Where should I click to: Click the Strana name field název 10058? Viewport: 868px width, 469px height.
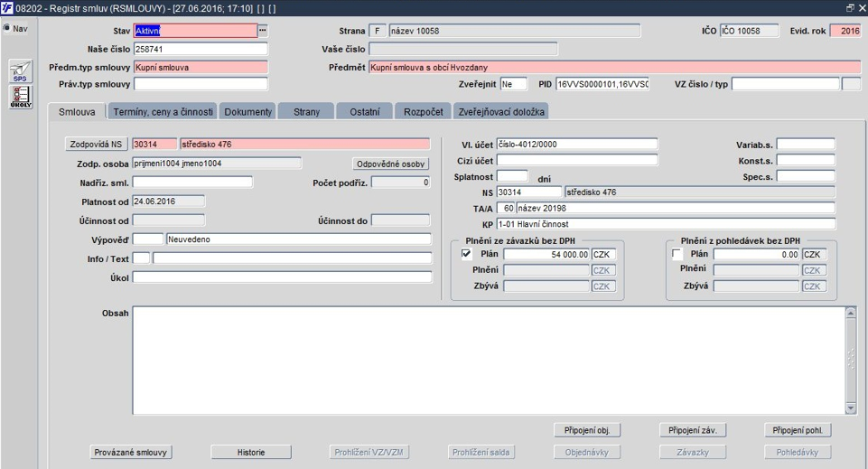[514, 31]
